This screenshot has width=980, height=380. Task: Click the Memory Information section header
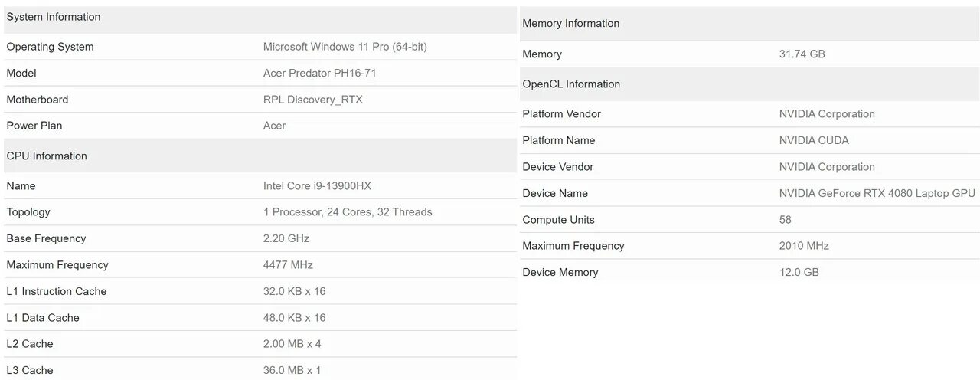point(570,24)
